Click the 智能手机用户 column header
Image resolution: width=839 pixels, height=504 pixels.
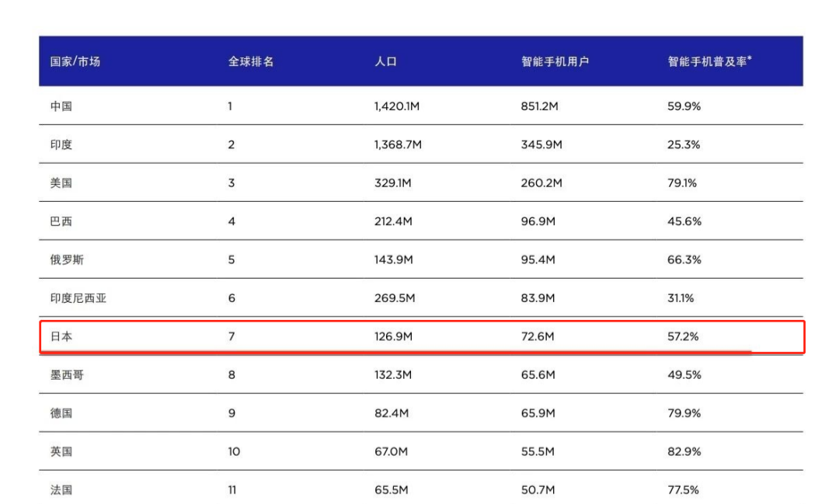click(x=554, y=61)
